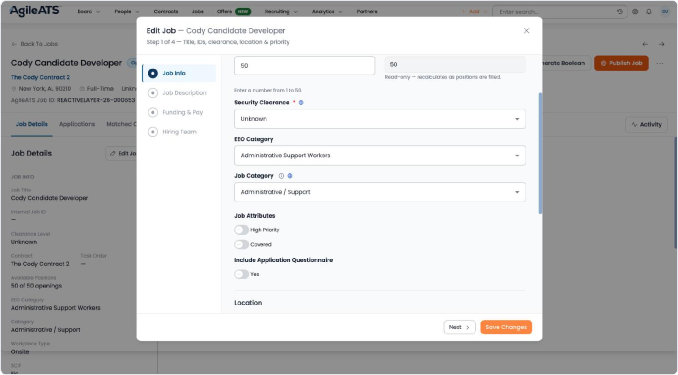Click the total positions field showing 50
This screenshot has width=678, height=375.
(x=304, y=65)
